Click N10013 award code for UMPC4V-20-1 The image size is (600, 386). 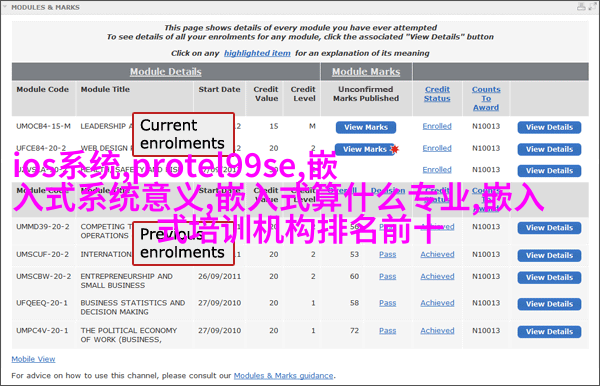coord(486,331)
